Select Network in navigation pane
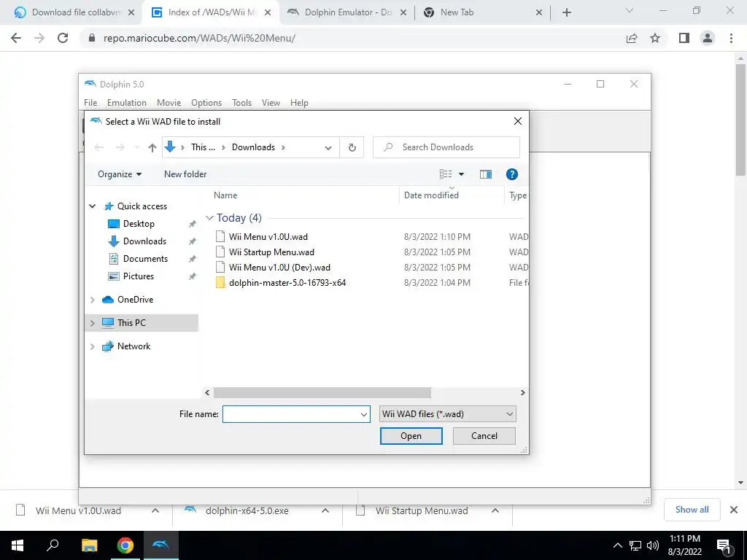747x560 pixels. point(134,346)
